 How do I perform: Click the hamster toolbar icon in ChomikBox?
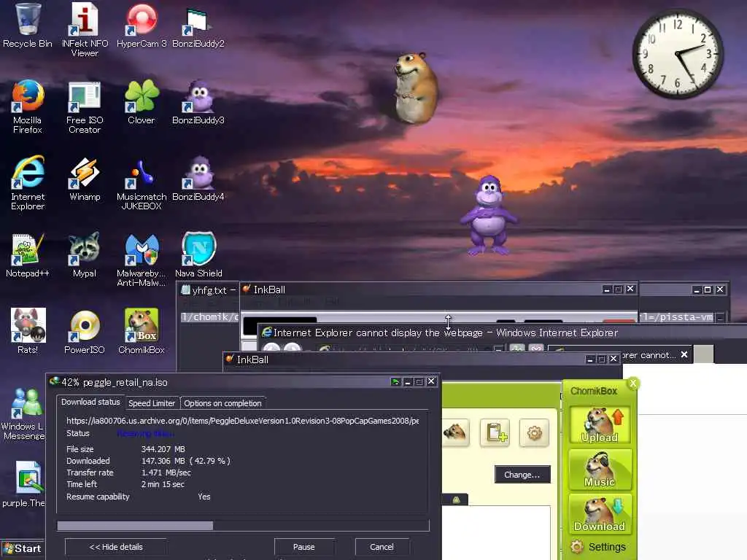[455, 432]
